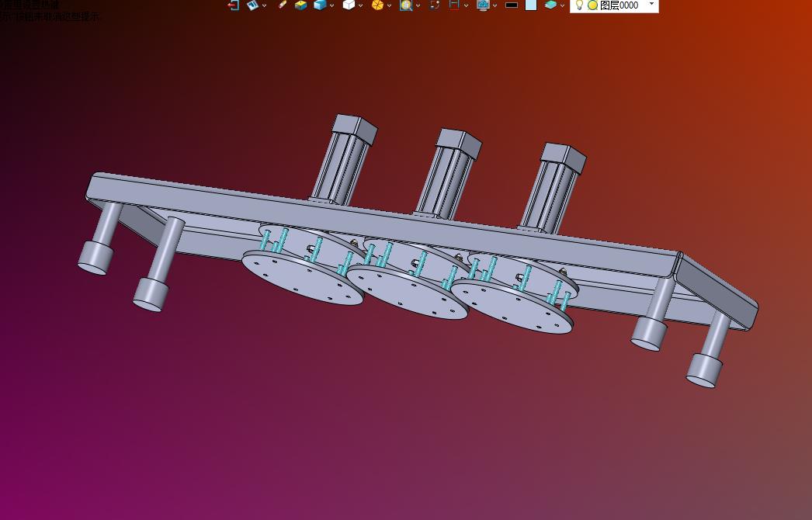Viewport: 812px width, 520px height.
Task: Open dropdown beside teal layer book icon
Action: point(562,5)
